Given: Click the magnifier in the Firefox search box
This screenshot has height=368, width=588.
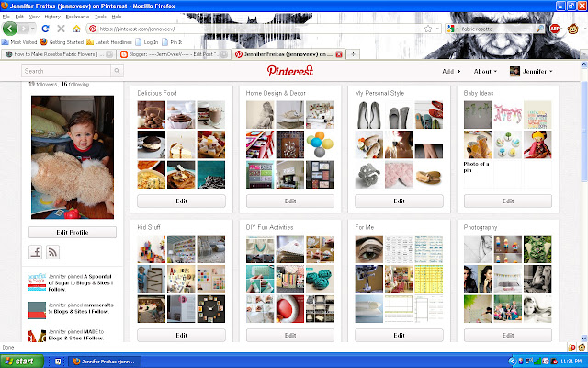Looking at the screenshot, I should (539, 29).
